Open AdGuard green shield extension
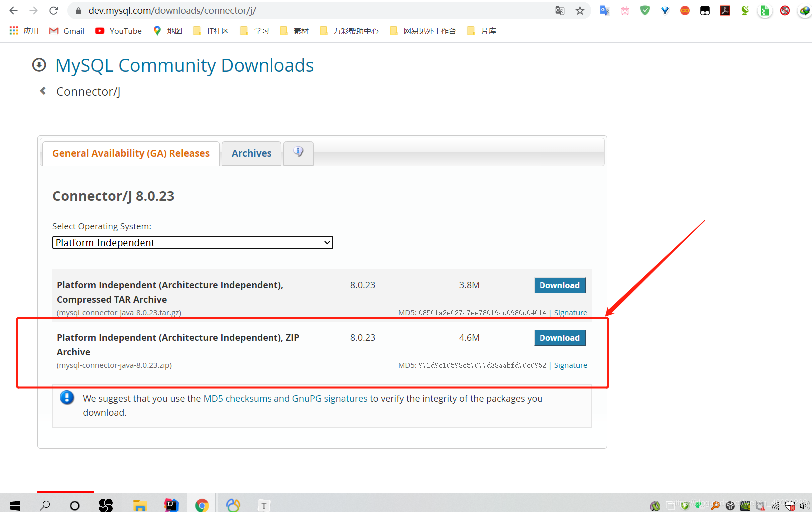Screen dimensions: 812x512 pos(645,10)
